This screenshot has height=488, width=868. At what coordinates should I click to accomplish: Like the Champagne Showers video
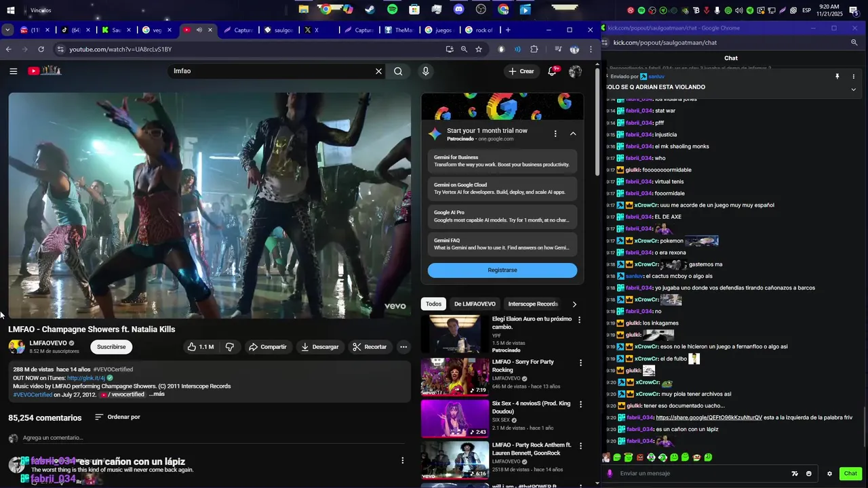tap(201, 347)
